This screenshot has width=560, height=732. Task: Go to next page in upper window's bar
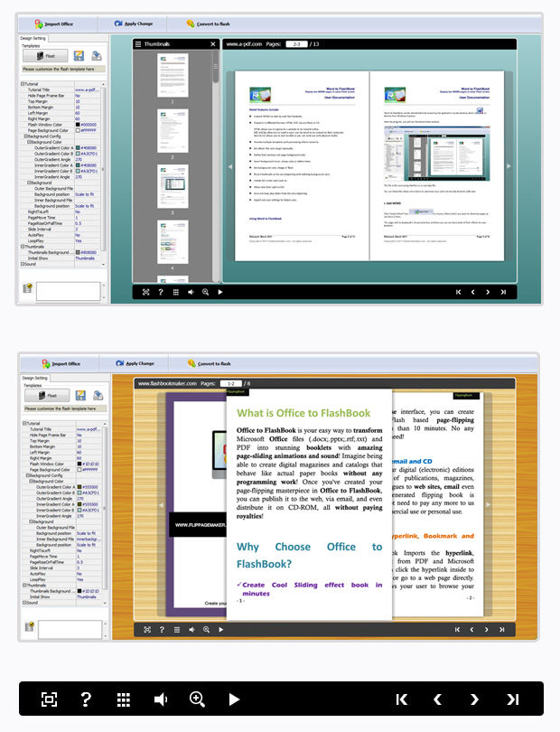click(488, 292)
